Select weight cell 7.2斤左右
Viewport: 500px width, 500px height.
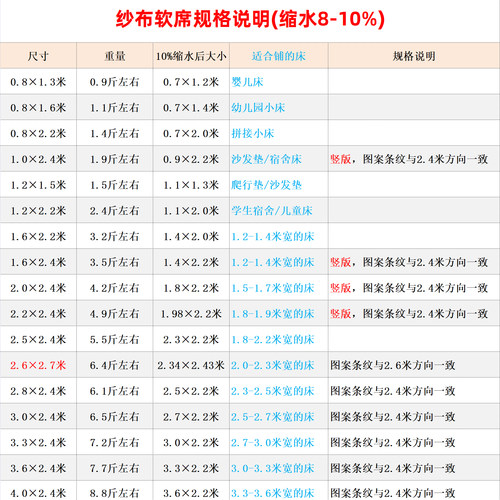(x=114, y=443)
